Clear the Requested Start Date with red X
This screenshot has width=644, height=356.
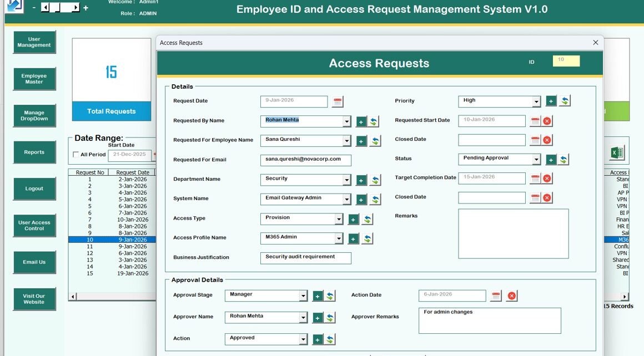(x=547, y=121)
